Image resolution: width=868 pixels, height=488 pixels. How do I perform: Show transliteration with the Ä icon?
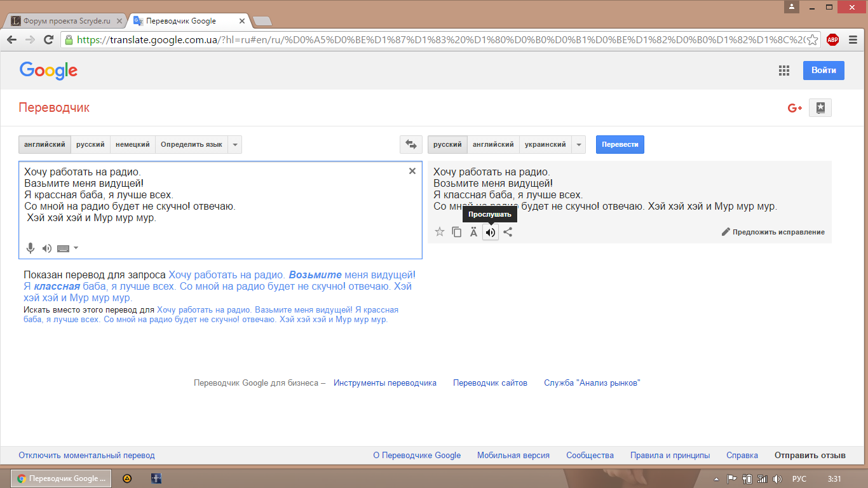473,233
